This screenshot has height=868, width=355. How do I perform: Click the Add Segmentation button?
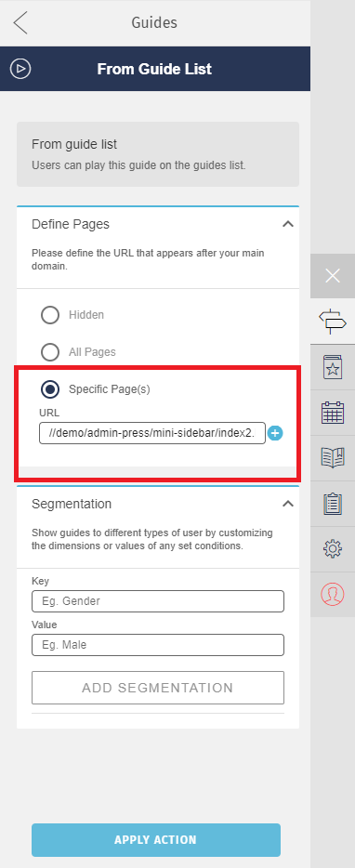click(x=158, y=688)
